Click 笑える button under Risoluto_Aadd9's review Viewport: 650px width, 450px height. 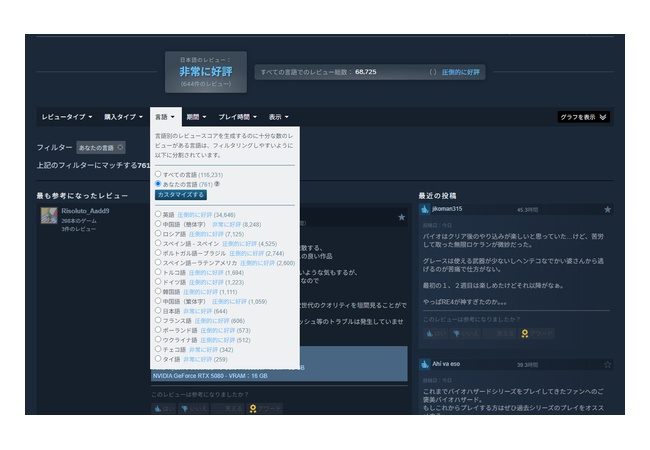(x=228, y=409)
